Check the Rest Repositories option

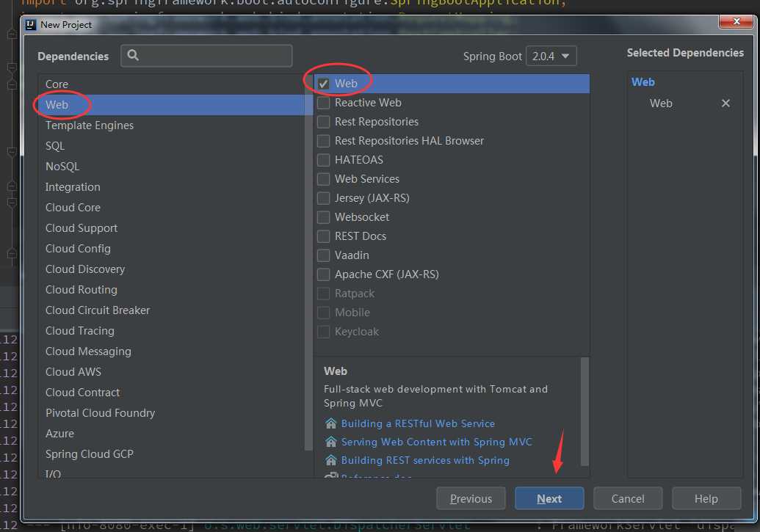pyautogui.click(x=323, y=122)
